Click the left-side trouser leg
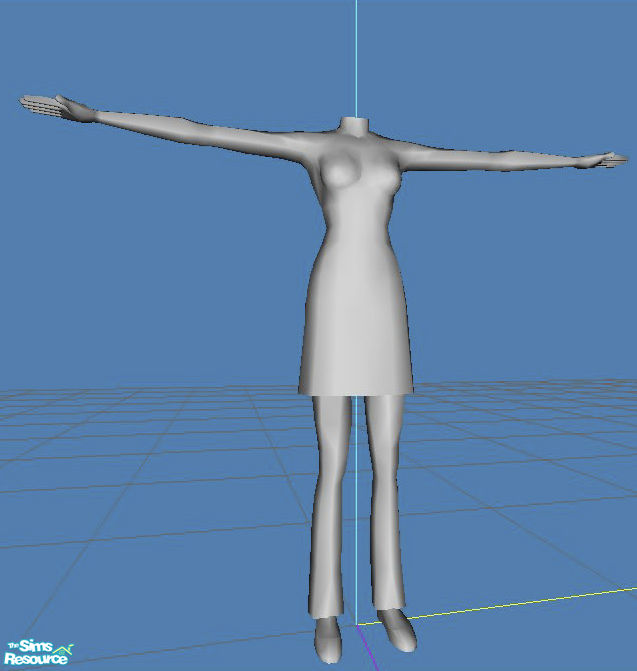637x671 pixels. point(330,500)
